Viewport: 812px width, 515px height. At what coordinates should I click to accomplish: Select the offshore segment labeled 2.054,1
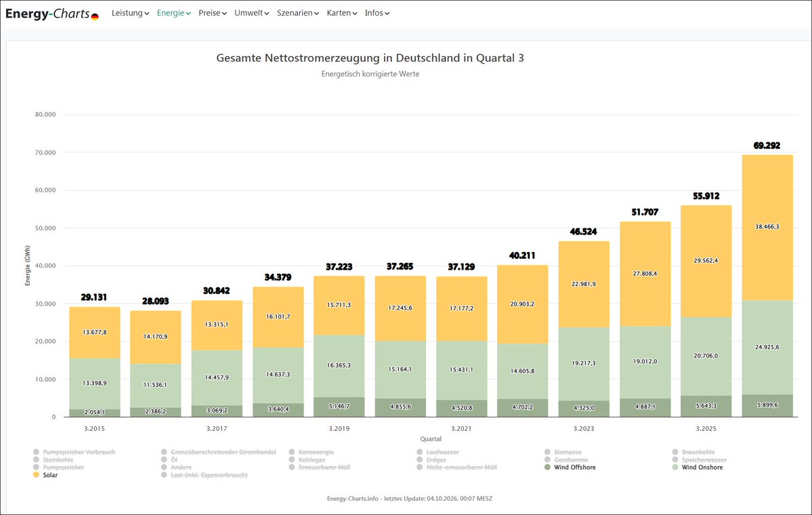(95, 413)
